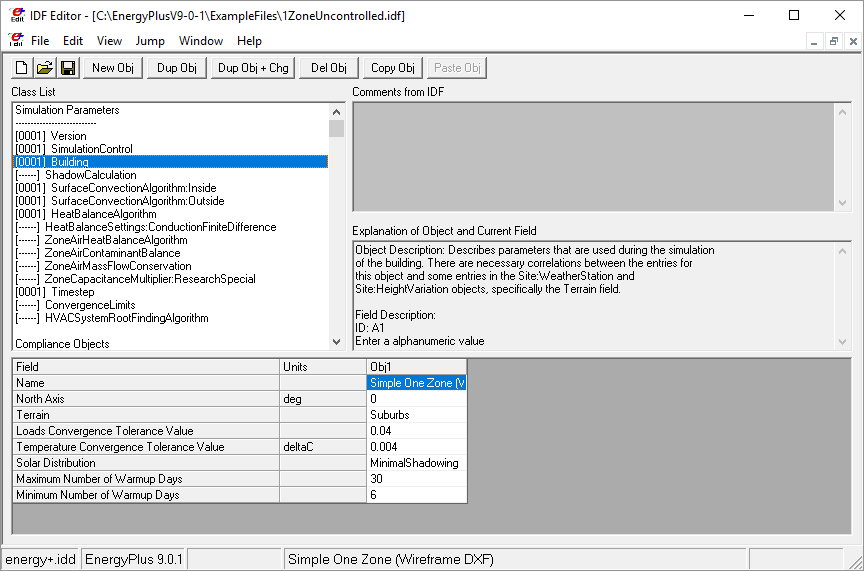This screenshot has height=571, width=864.
Task: Click the Terrain value cell Suburbs
Action: (417, 415)
